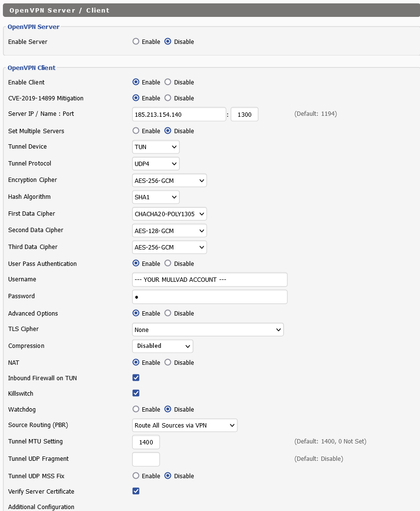420x511 pixels.
Task: Open the Tunnel Device dropdown
Action: point(155,147)
